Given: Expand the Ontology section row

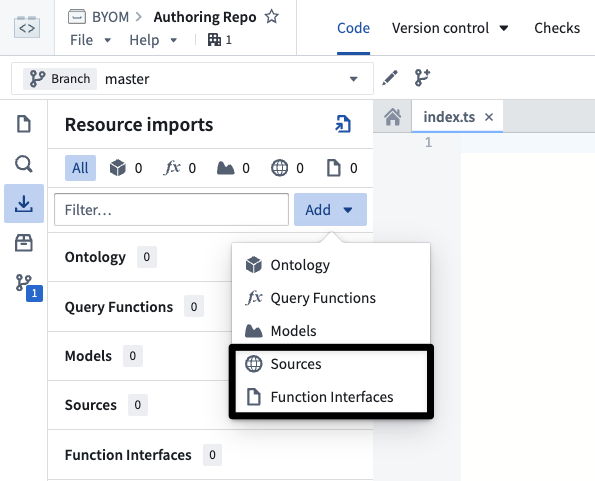Looking at the screenshot, I should (140, 257).
